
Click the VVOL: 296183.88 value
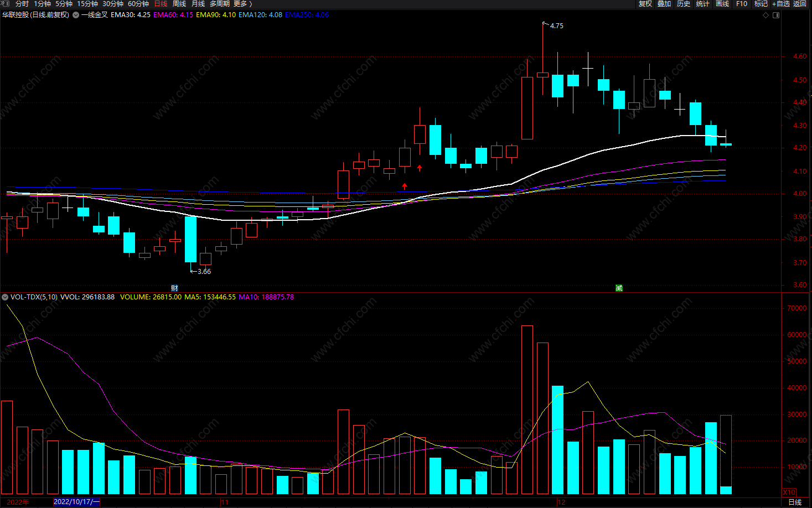coord(87,297)
